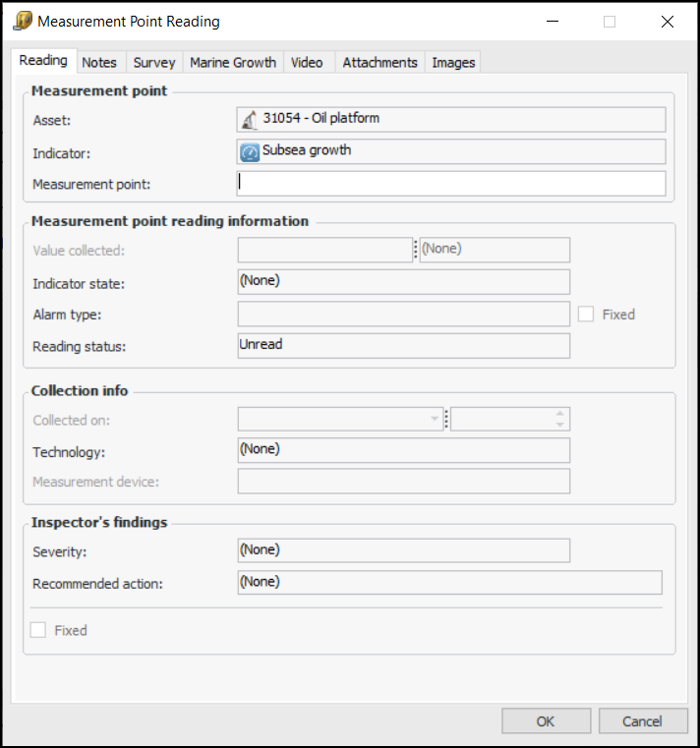Open the Technology selection field

tap(403, 450)
